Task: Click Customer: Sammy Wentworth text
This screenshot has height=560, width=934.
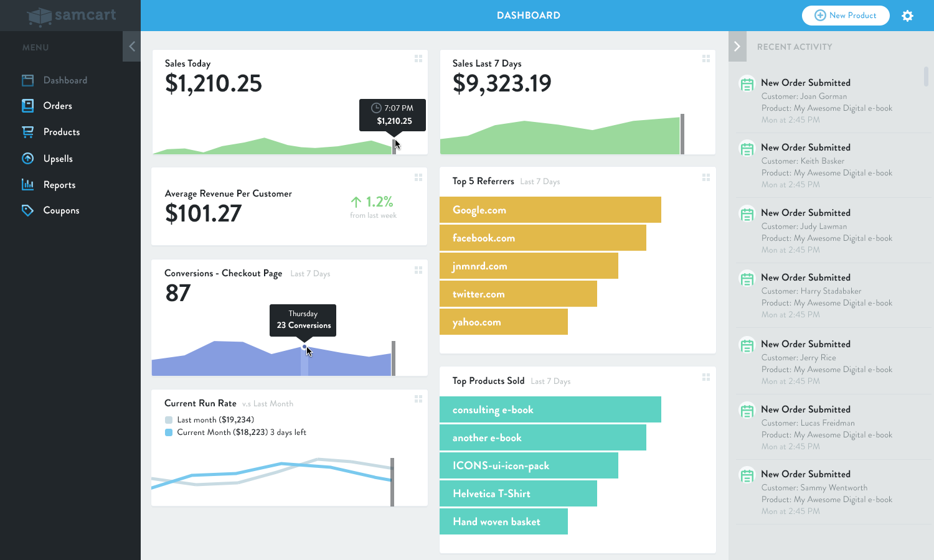Action: click(814, 488)
